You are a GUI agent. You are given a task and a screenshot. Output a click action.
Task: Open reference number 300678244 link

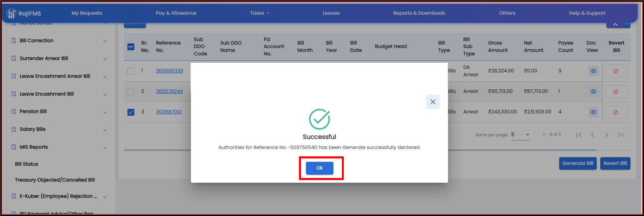[169, 91]
